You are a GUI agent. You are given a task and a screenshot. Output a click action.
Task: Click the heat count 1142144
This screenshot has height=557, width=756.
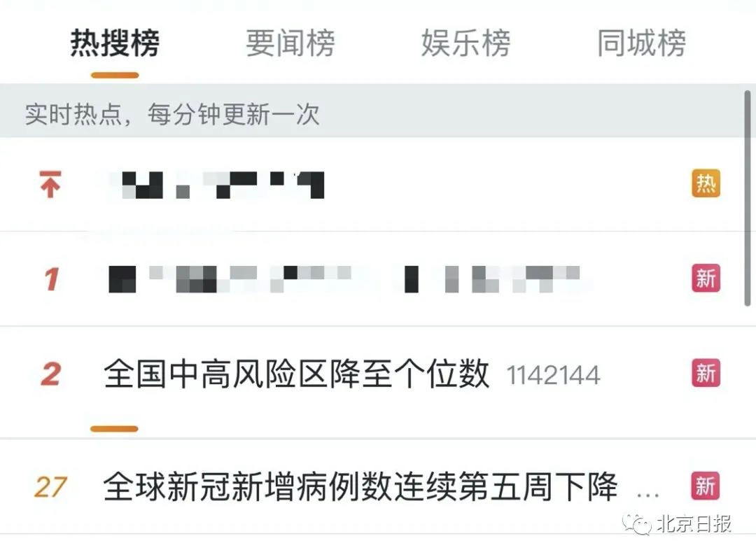point(554,375)
